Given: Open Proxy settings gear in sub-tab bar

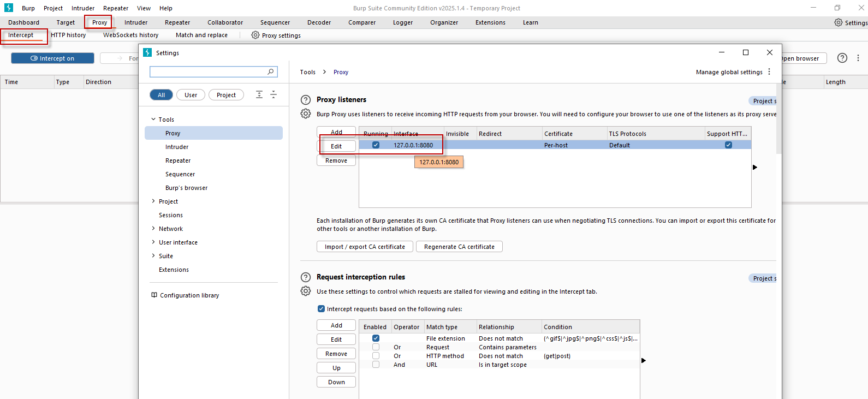Looking at the screenshot, I should coord(255,35).
